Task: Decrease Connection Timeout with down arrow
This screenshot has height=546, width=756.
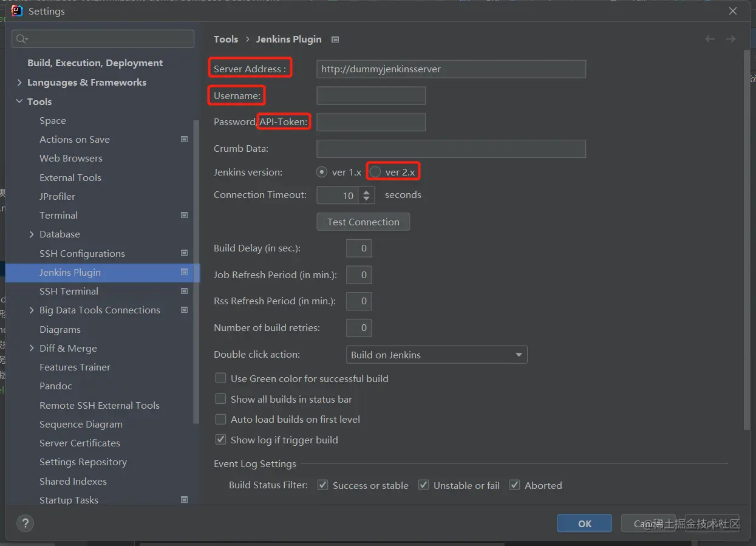Action: (x=366, y=199)
